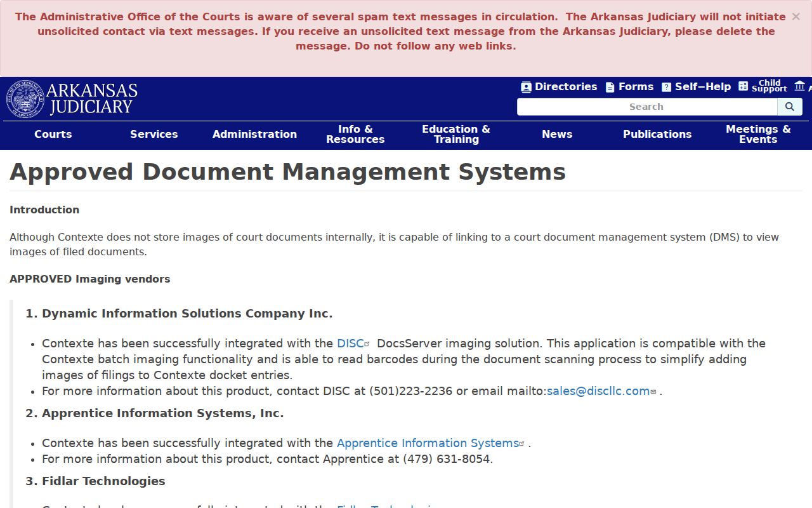Click external link icon after Apprentice Information Systems

[x=522, y=444]
